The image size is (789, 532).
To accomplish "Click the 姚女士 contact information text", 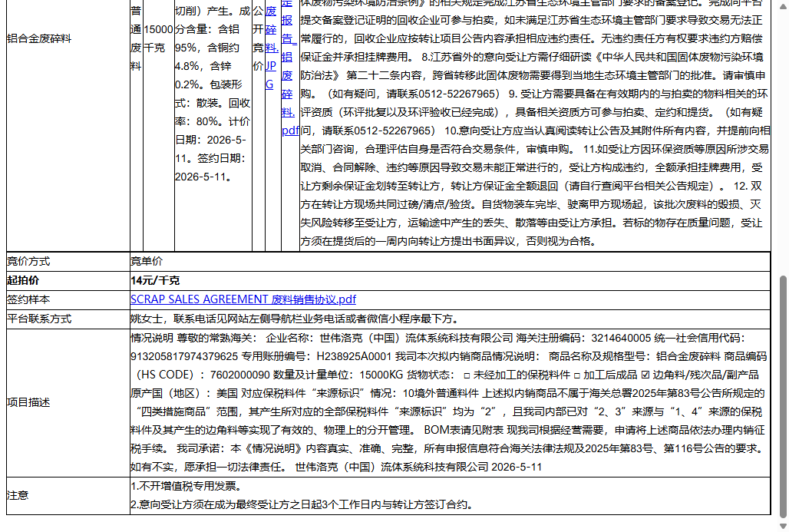I will 295,319.
